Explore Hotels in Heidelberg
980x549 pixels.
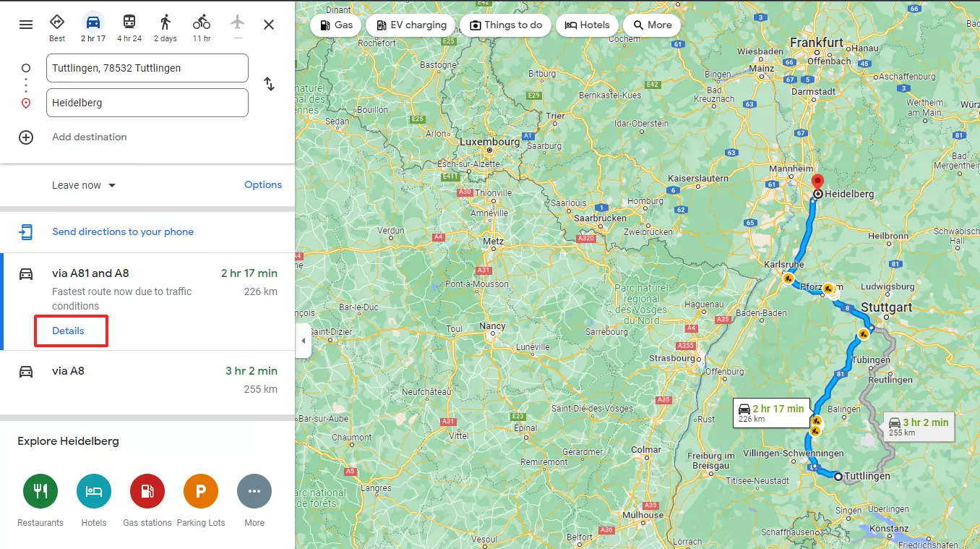click(x=94, y=501)
